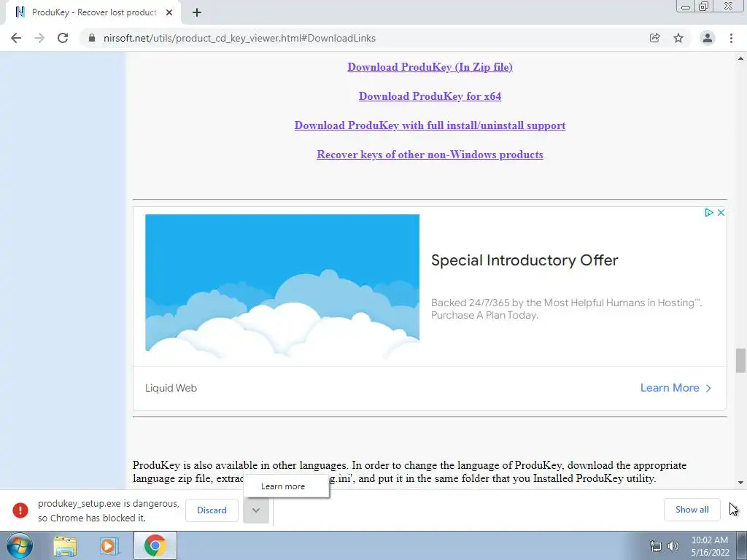747x560 pixels.
Task: Click the forward navigation arrow
Action: [x=39, y=38]
